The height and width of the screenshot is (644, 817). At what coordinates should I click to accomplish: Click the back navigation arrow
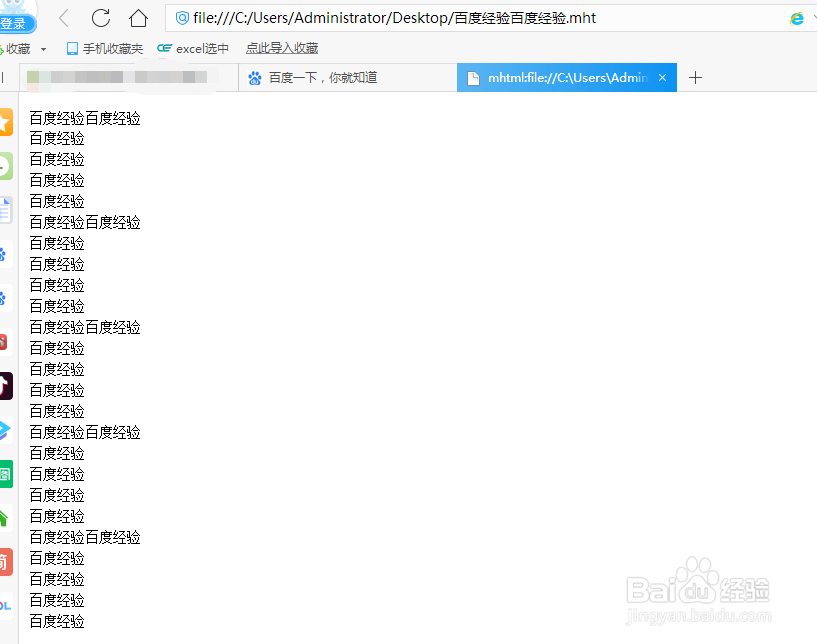pyautogui.click(x=62, y=18)
